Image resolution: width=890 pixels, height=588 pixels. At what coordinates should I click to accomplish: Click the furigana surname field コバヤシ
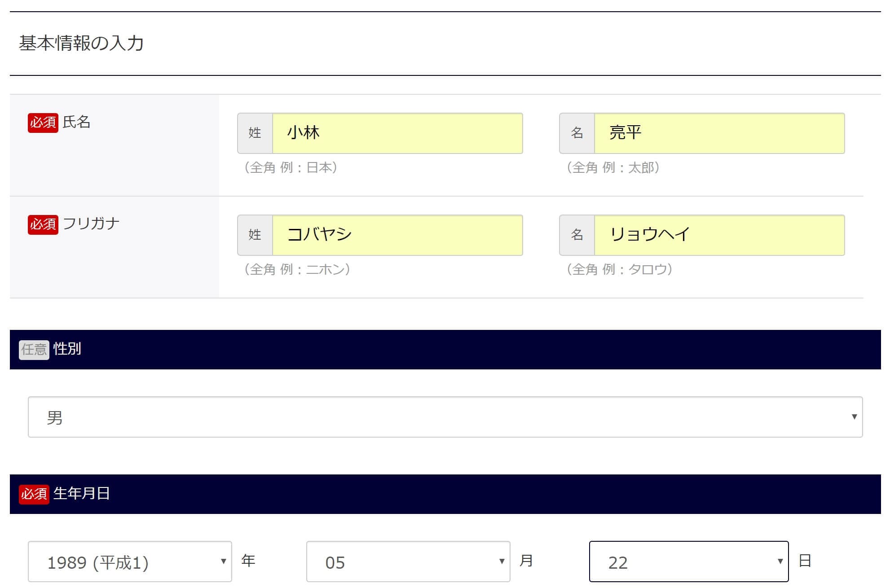point(397,235)
